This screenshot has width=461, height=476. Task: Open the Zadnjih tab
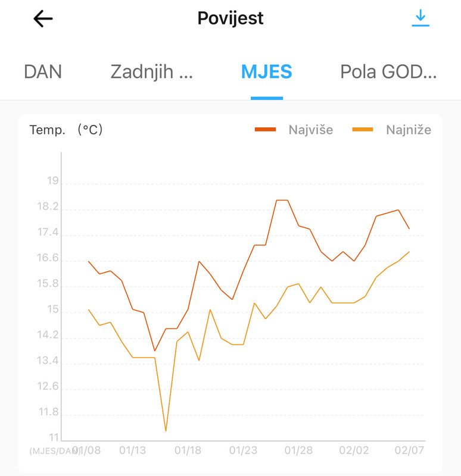click(151, 72)
